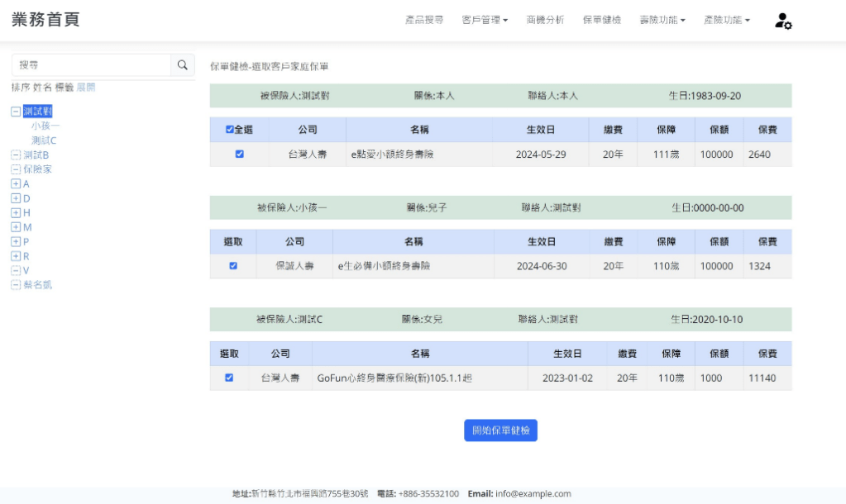
Task: Go to 產品搜尋 in the navbar
Action: click(424, 20)
